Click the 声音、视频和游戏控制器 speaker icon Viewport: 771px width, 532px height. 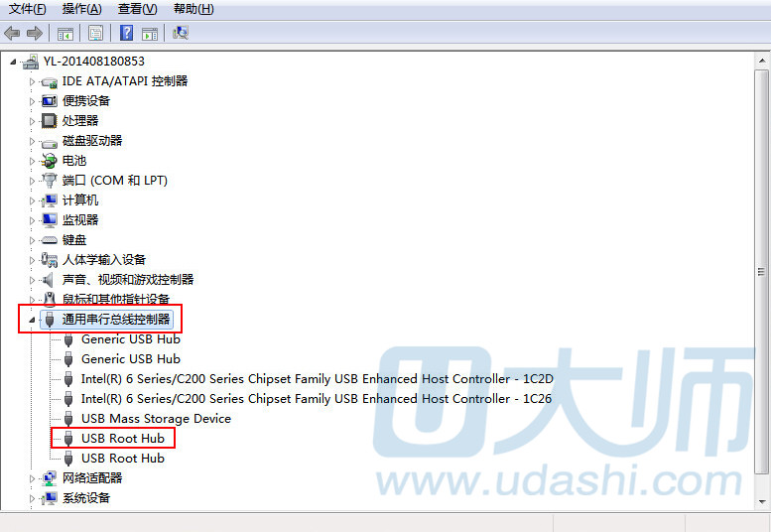[x=49, y=280]
